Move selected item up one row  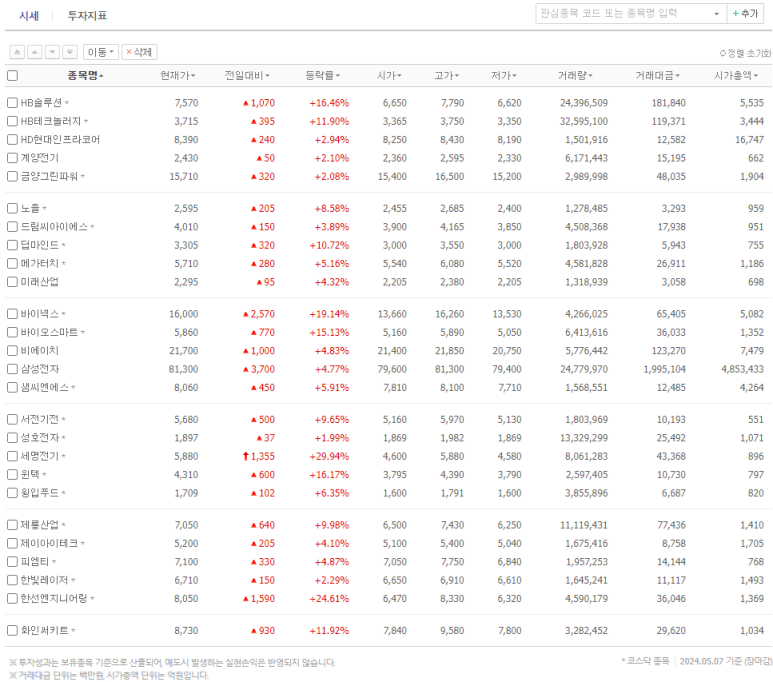35,52
